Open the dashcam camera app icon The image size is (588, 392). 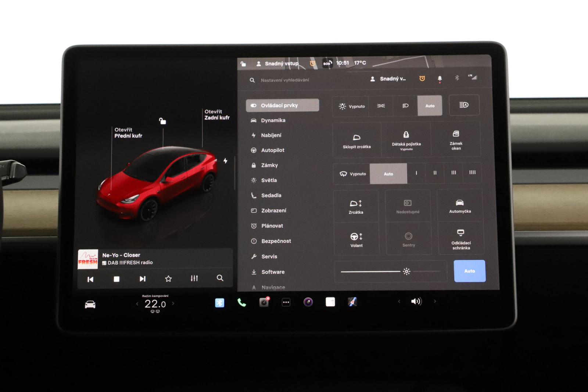pyautogui.click(x=264, y=302)
